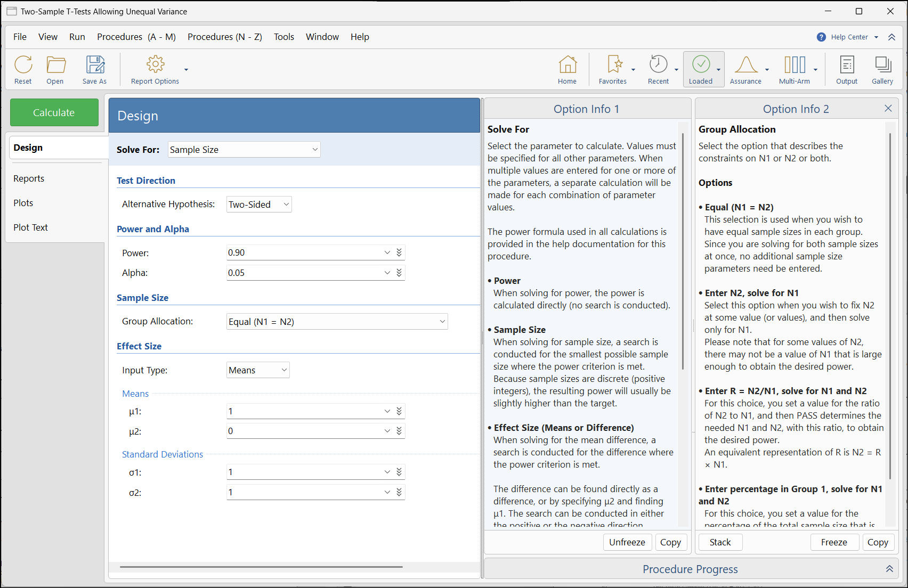Screen dimensions: 908x588
Task: Expand the Solve For dropdown
Action: 244,150
